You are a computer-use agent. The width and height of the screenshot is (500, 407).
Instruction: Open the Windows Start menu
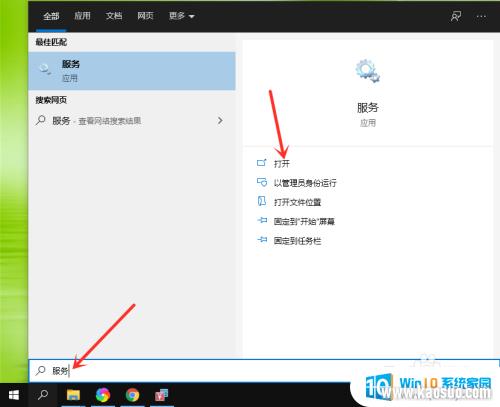14,395
